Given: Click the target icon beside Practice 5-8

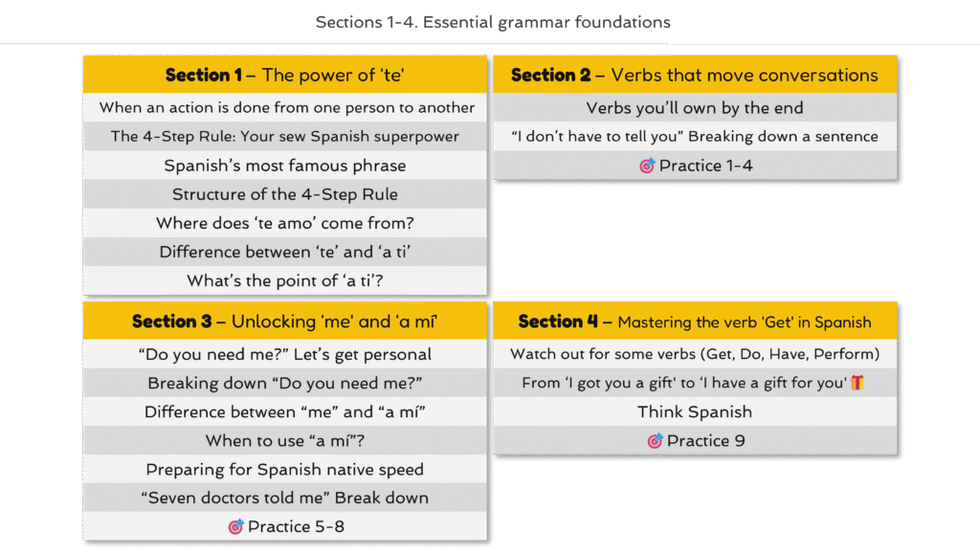Looking at the screenshot, I should pyautogui.click(x=235, y=526).
